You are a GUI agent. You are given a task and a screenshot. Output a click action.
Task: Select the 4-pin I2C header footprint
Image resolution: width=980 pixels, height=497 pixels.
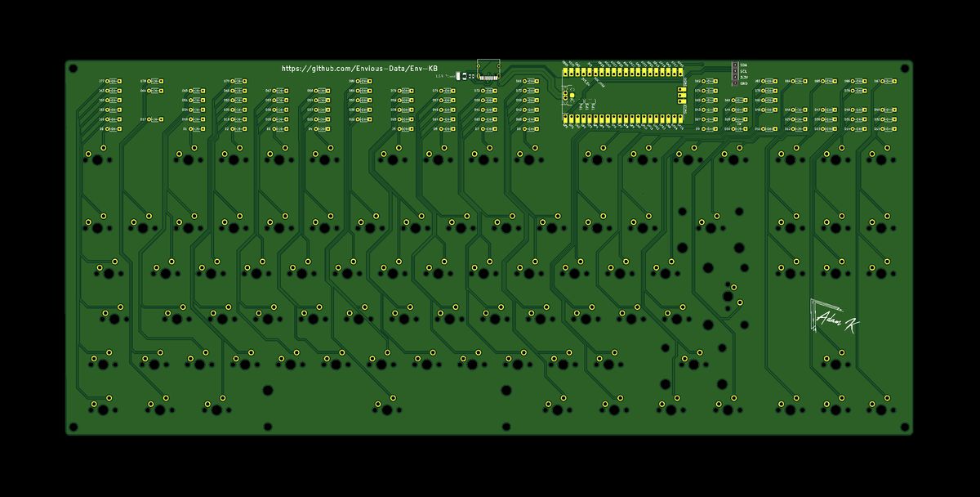pos(735,74)
